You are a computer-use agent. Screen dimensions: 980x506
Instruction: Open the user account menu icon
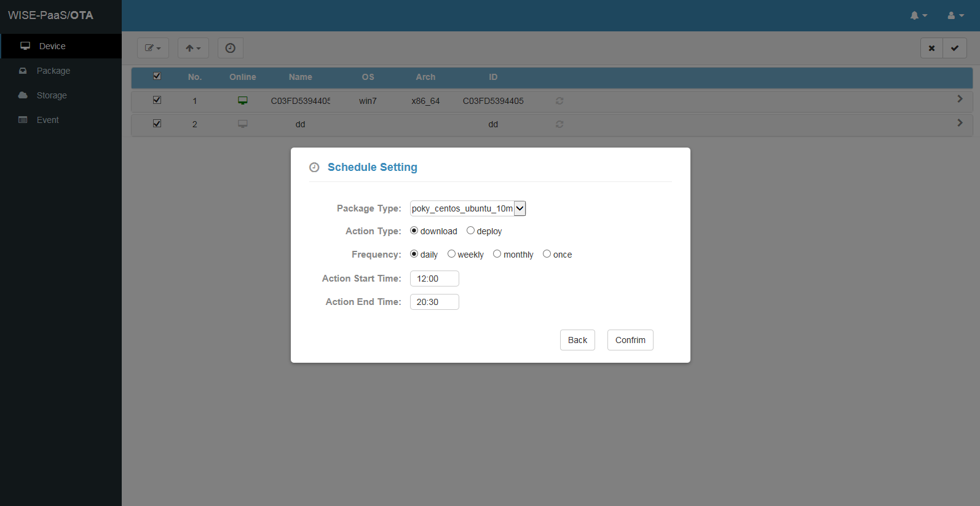pos(955,15)
